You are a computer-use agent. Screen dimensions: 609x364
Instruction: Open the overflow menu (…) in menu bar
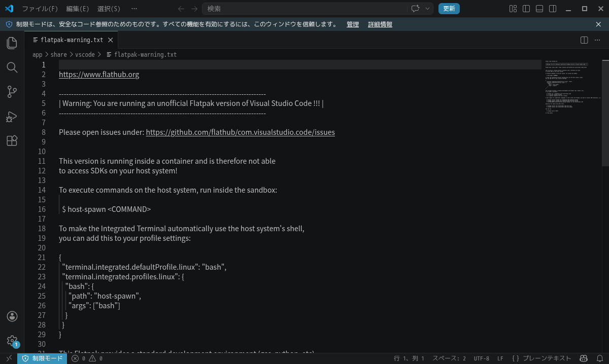pos(134,9)
